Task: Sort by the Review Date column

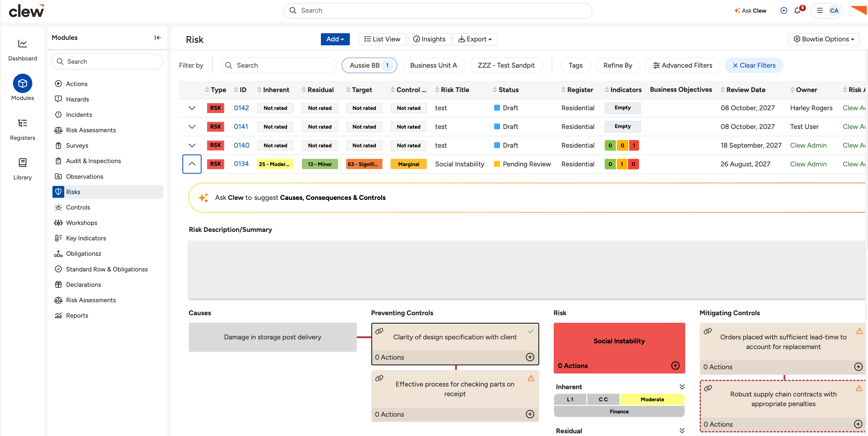Action: click(743, 90)
